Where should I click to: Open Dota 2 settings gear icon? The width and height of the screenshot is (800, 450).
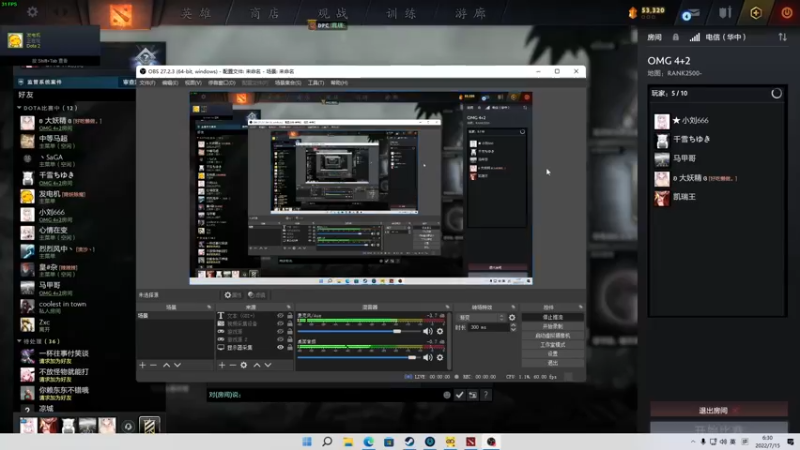(x=32, y=12)
